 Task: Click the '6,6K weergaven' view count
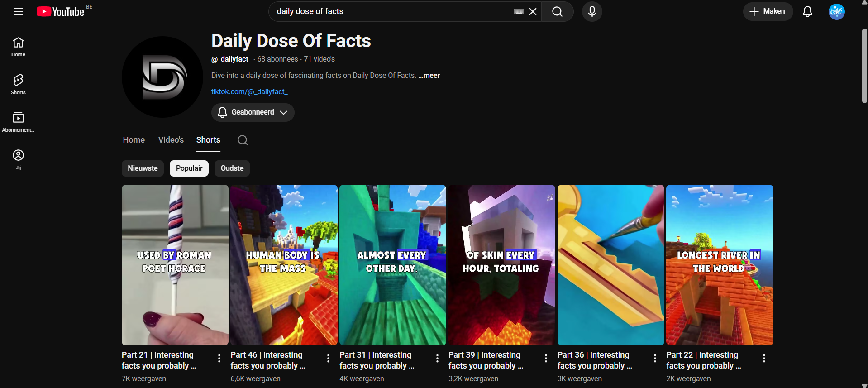[255, 379]
